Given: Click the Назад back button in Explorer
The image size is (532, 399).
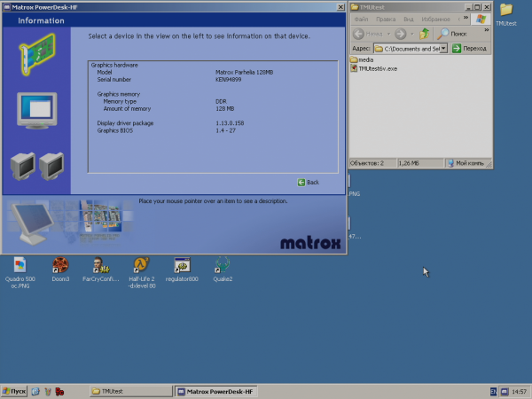Looking at the screenshot, I should coord(368,34).
